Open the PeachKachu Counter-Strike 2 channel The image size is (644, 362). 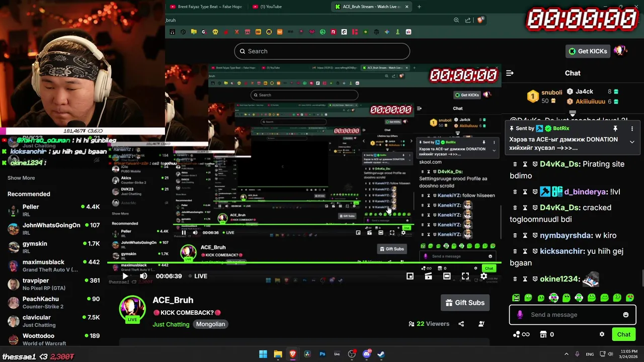tap(54, 302)
